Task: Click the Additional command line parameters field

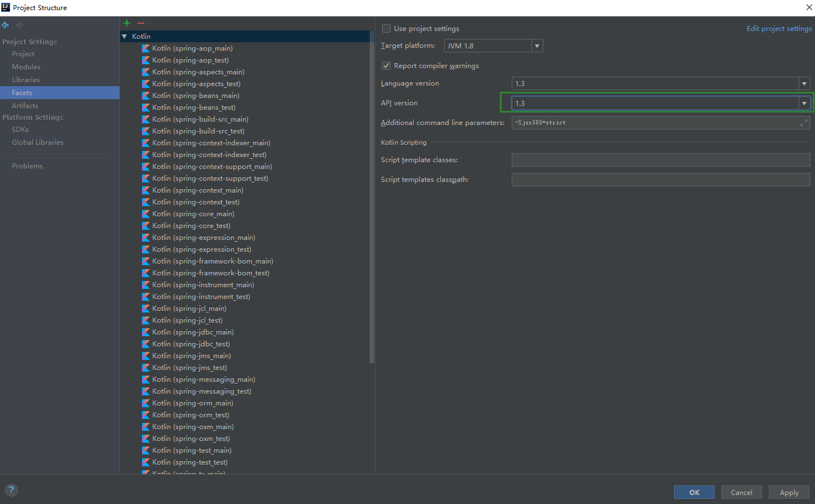Action: point(661,123)
